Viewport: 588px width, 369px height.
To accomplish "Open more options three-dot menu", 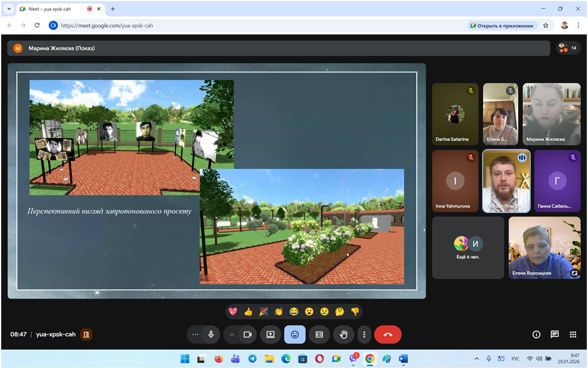I will (x=364, y=334).
